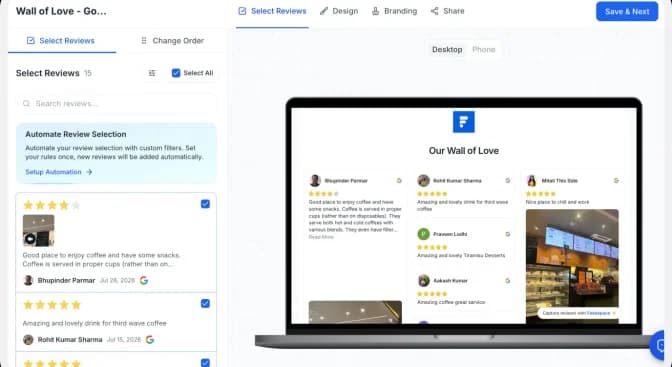Switch preview to Desktop view
This screenshot has width=672, height=367.
point(447,49)
